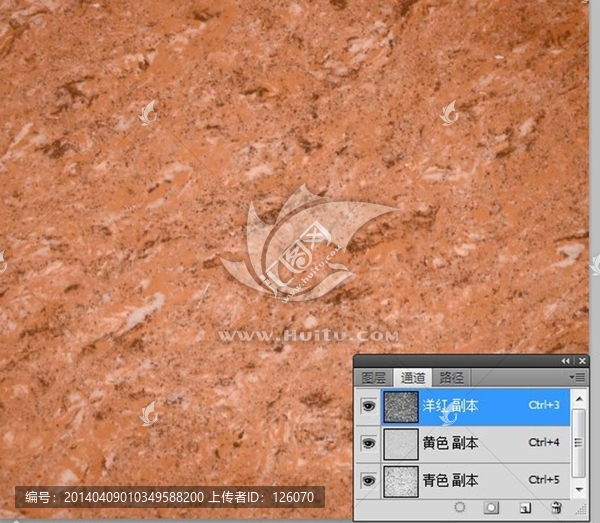This screenshot has height=523, width=600.
Task: Click the 黄色 副本 channel thumbnail
Action: tap(401, 444)
